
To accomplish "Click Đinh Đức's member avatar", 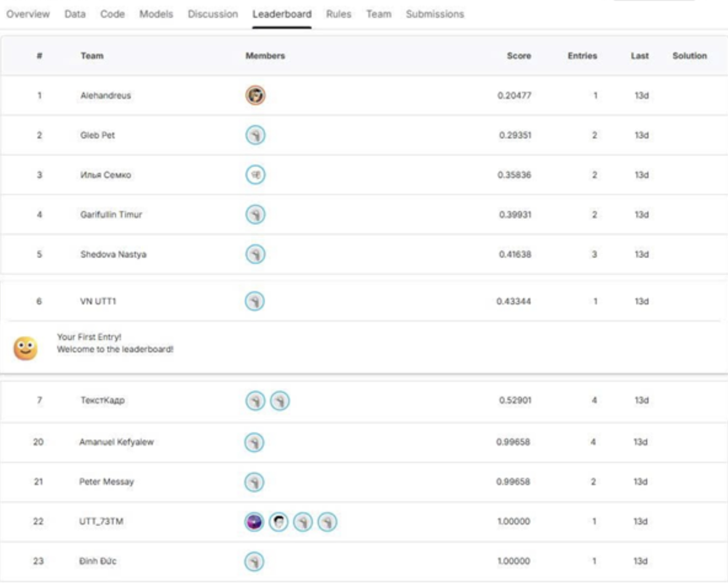I will pyautogui.click(x=255, y=561).
